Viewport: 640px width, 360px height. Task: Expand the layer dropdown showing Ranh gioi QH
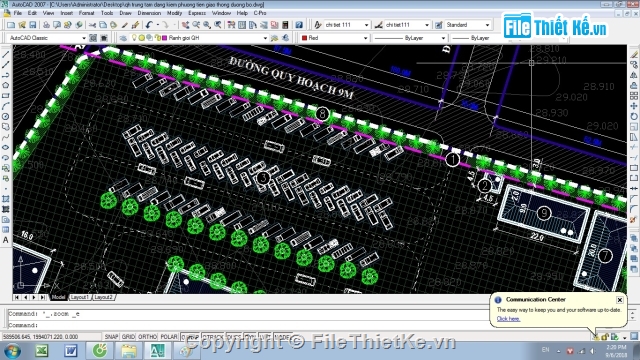click(265, 38)
